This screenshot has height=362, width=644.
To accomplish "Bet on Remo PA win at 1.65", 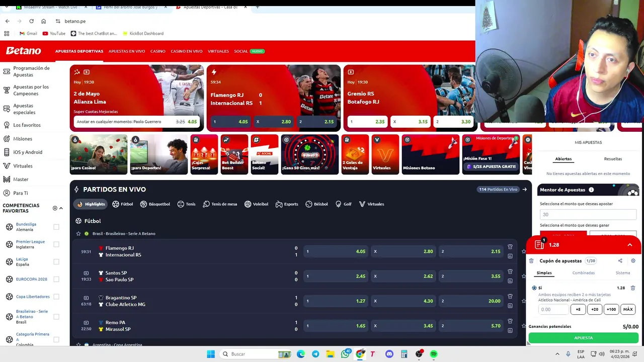I will pos(336,326).
